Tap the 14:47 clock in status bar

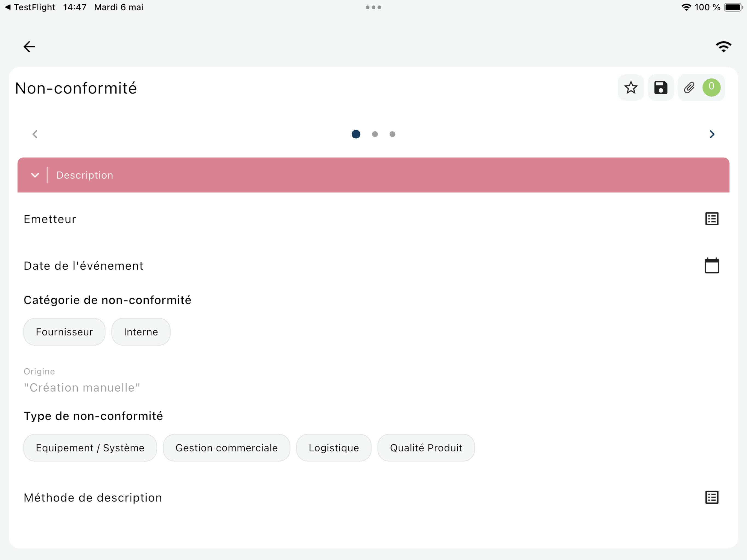point(75,7)
